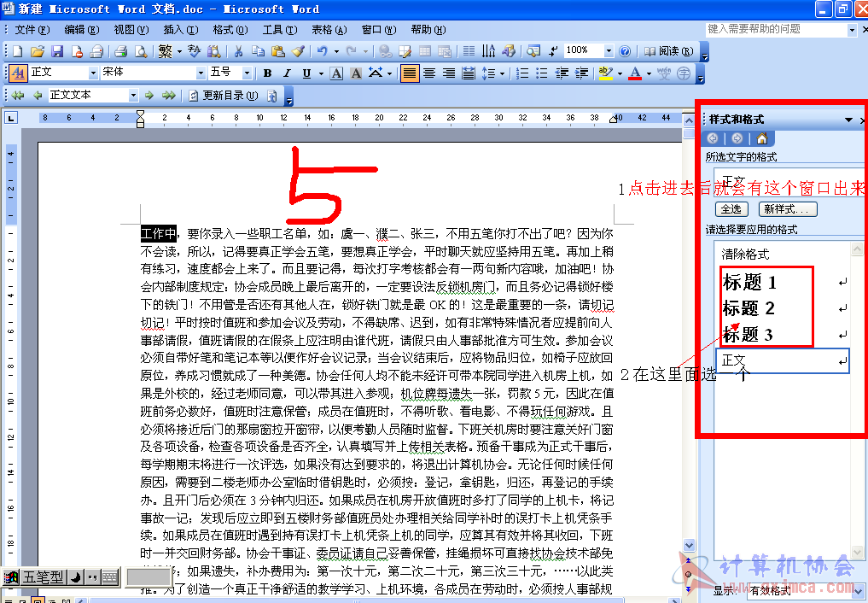Click the ruler tab selector button
Image resolution: width=868 pixels, height=603 pixels.
(x=10, y=117)
